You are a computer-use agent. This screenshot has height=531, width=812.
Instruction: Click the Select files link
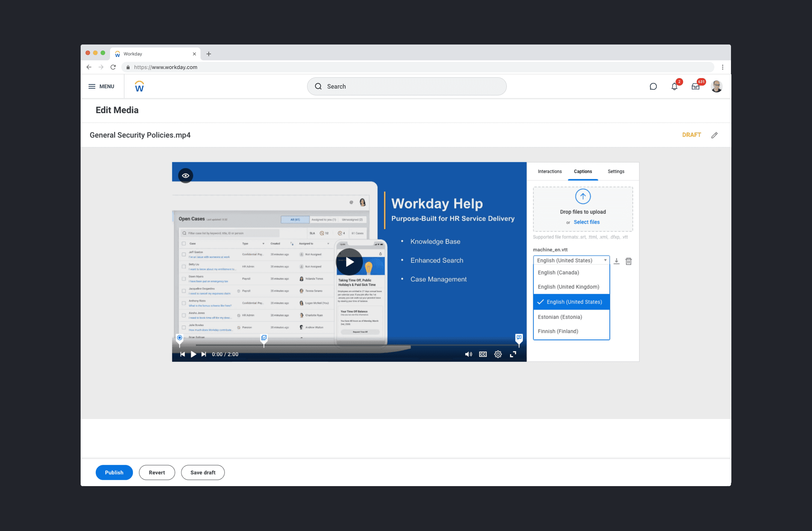[586, 222]
